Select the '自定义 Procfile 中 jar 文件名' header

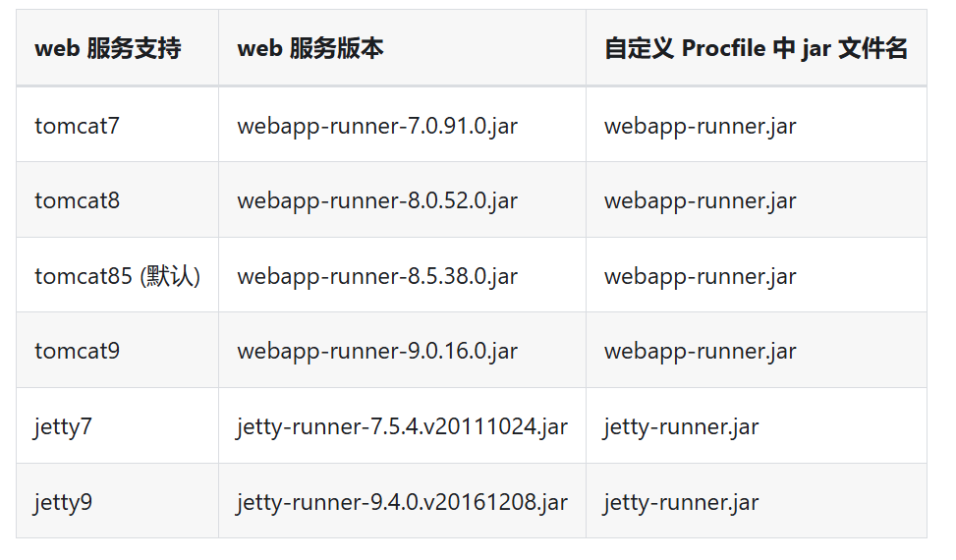click(757, 47)
